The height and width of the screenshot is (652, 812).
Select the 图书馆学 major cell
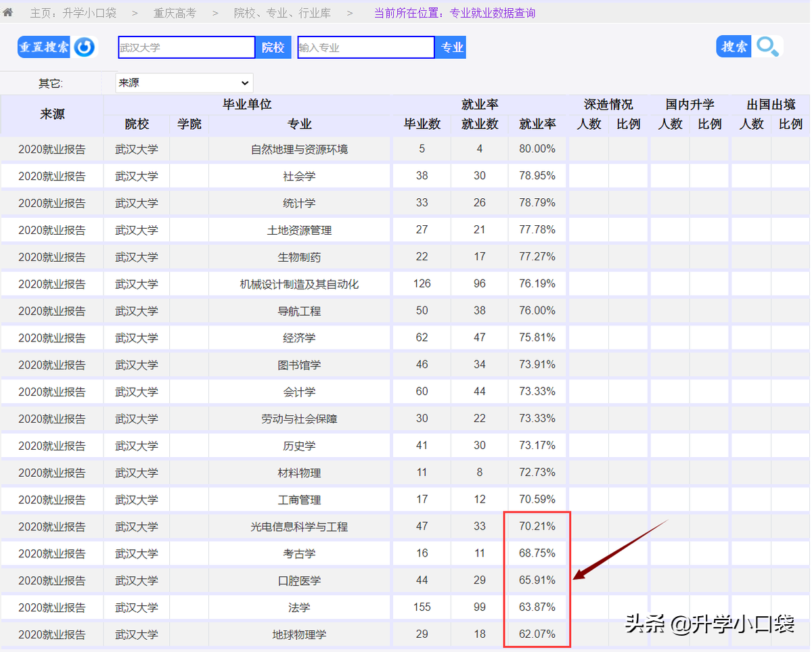[x=300, y=365]
